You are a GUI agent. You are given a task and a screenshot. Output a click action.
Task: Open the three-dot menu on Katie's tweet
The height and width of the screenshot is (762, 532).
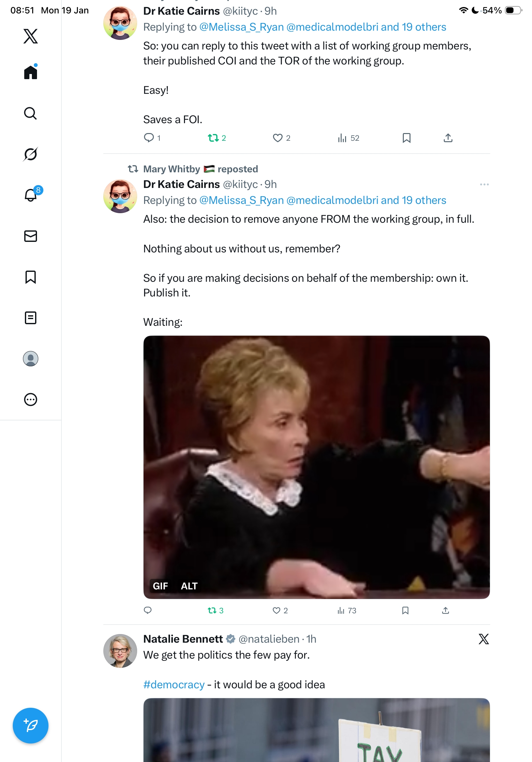pos(484,184)
